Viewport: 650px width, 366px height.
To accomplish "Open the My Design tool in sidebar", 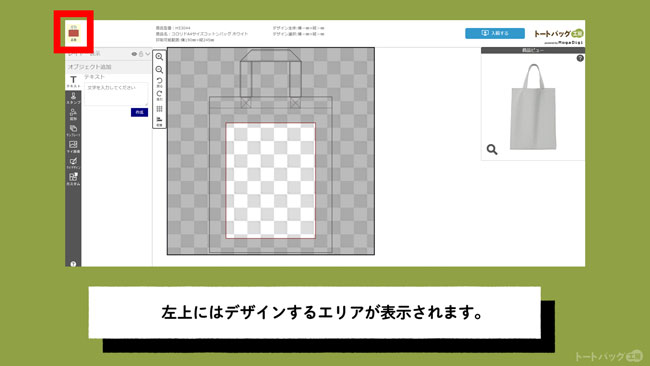I will tap(73, 163).
